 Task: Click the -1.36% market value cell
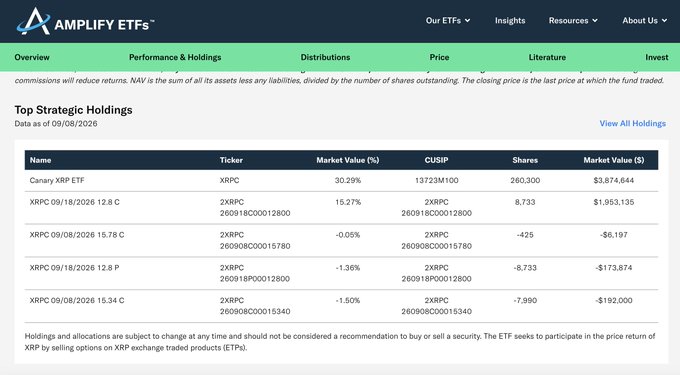tap(348, 268)
